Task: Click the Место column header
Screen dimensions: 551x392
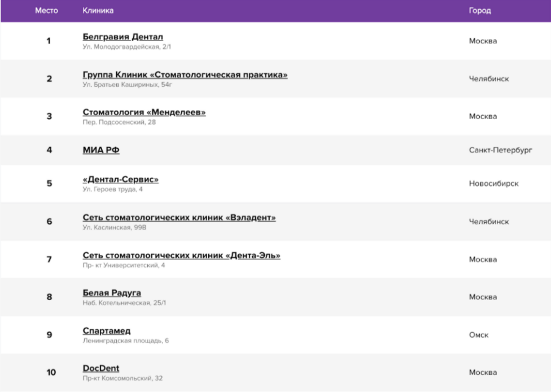Action: [x=47, y=11]
